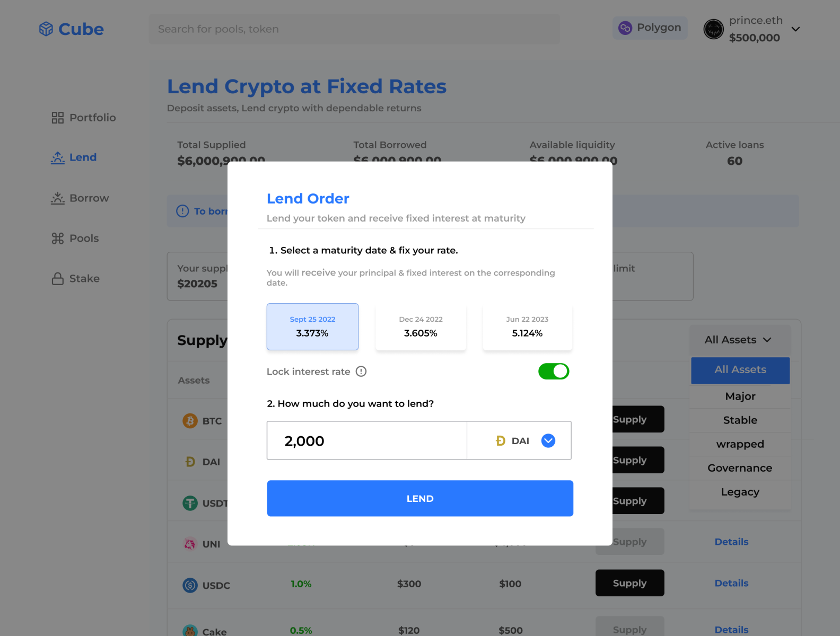Click the Cube logo icon
The width and height of the screenshot is (840, 636).
pyautogui.click(x=46, y=29)
